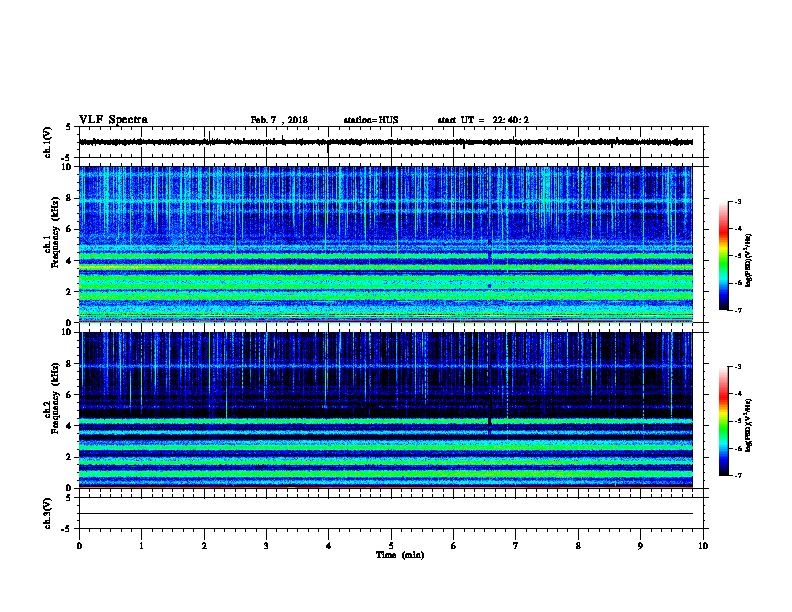Click time axis tick label 9
This screenshot has width=792, height=612.
point(640,545)
